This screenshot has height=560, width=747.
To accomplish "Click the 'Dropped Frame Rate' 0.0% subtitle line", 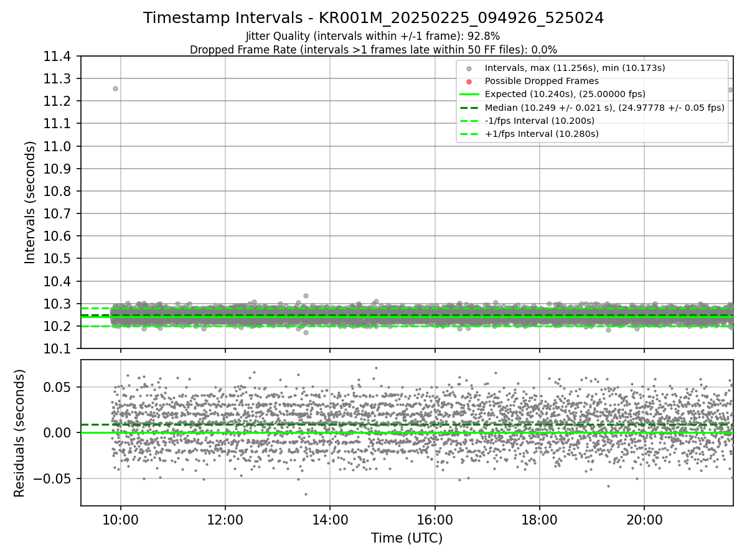I will 374,49.
